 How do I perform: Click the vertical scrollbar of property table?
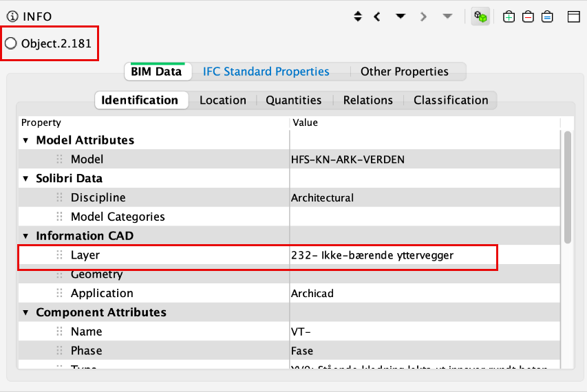[x=568, y=186]
